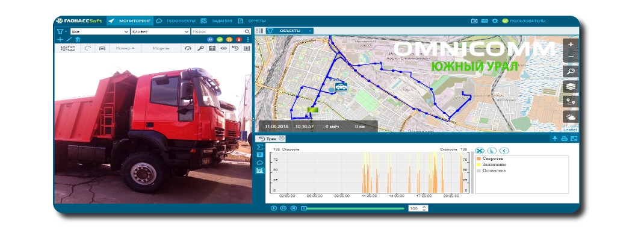Click the ignition key column icon

pyautogui.click(x=200, y=48)
